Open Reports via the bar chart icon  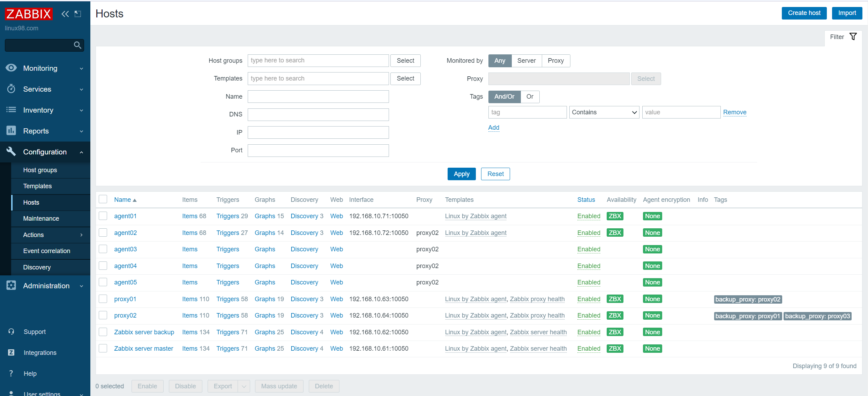pyautogui.click(x=11, y=131)
